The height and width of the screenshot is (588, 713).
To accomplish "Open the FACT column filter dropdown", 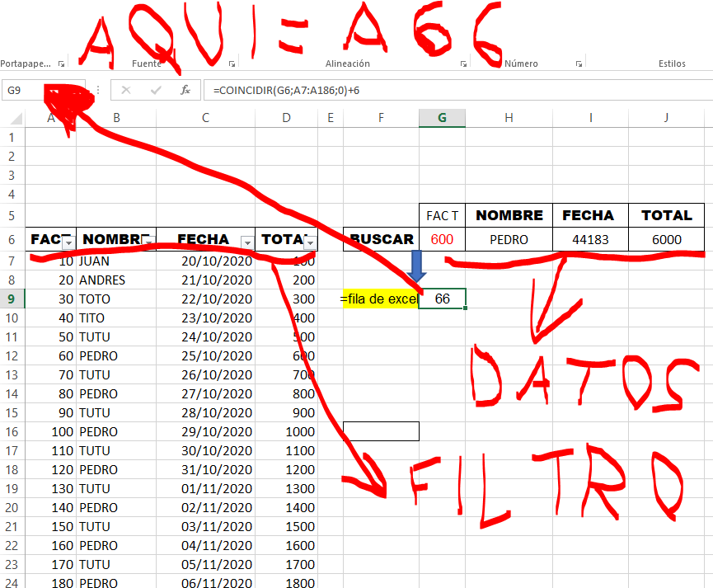I will pyautogui.click(x=68, y=243).
